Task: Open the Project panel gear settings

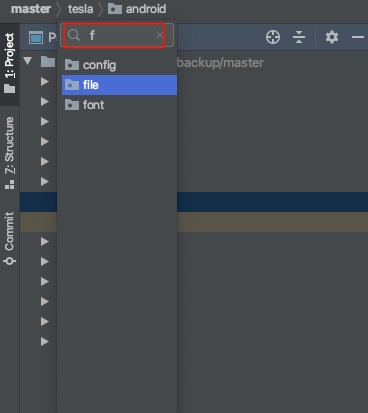Action: pos(332,37)
